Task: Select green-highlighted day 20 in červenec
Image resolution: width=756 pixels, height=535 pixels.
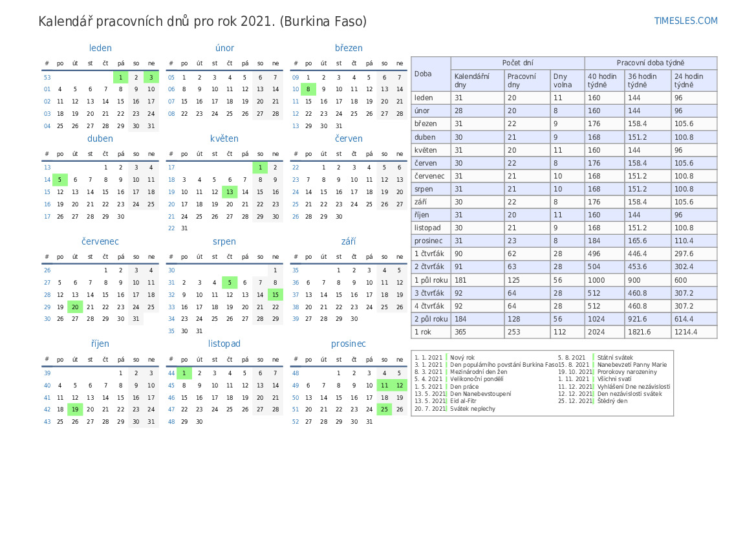Action: 75,307
